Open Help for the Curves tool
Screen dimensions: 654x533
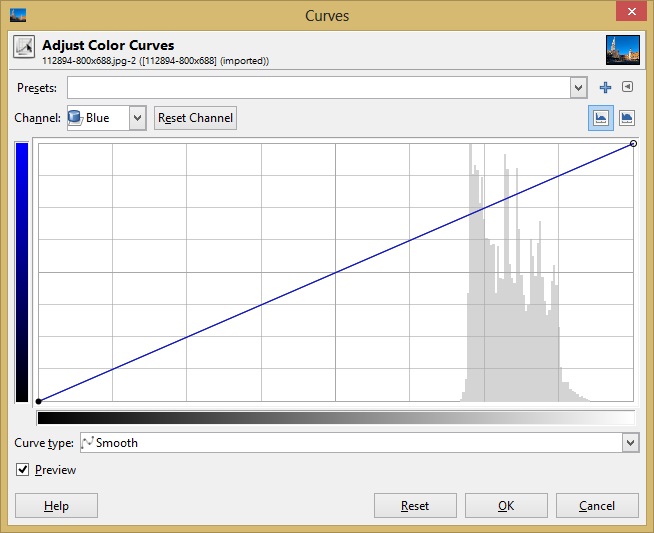click(56, 506)
